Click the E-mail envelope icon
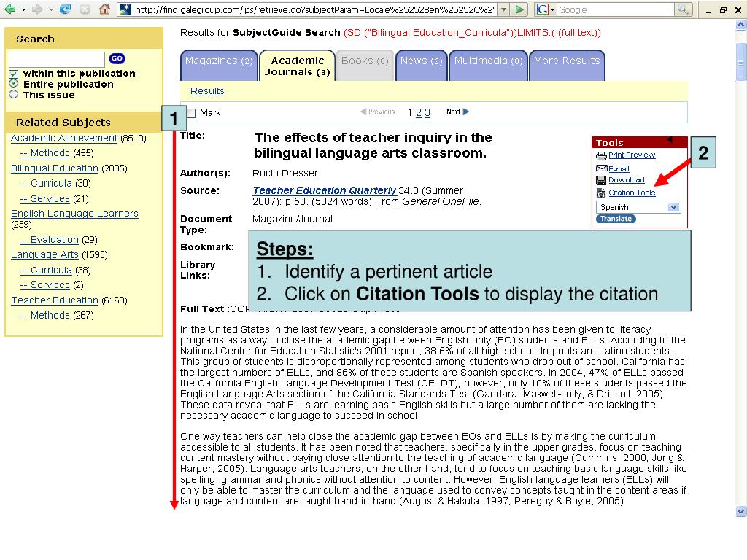The image size is (747, 560). [x=601, y=168]
